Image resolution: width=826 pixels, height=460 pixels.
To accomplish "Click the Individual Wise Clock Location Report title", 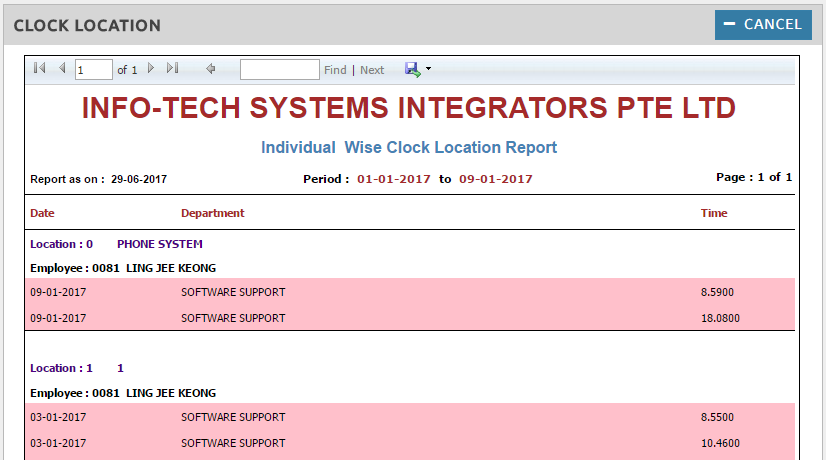I will pyautogui.click(x=409, y=148).
